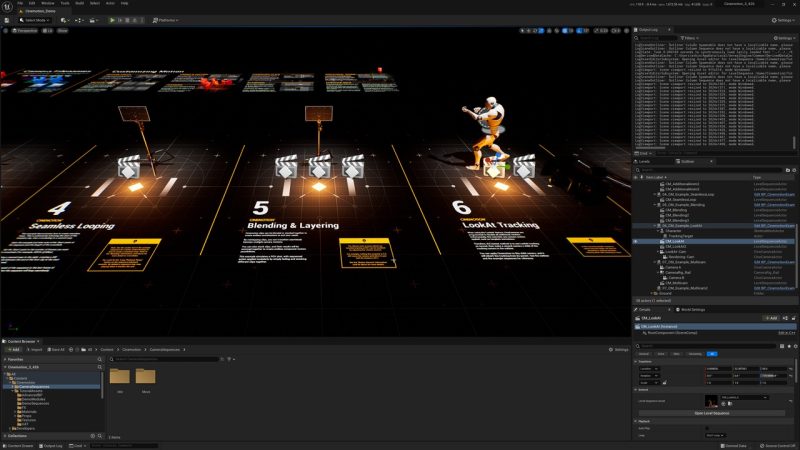The height and width of the screenshot is (450, 800).
Task: Select CM_LookAt2 in the Outliner
Action: pyautogui.click(x=676, y=246)
